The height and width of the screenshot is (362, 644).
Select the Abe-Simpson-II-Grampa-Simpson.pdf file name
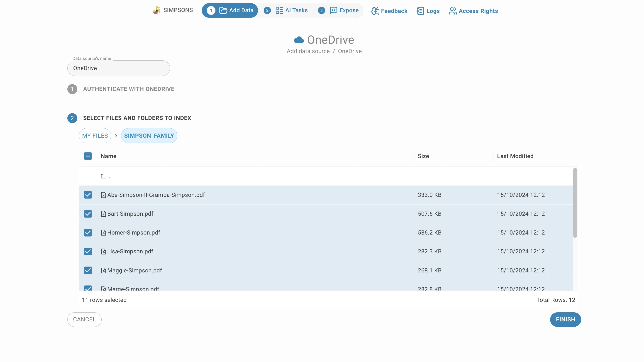(156, 195)
